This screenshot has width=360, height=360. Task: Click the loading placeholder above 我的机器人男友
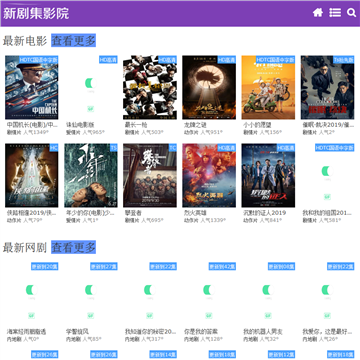(x=268, y=294)
